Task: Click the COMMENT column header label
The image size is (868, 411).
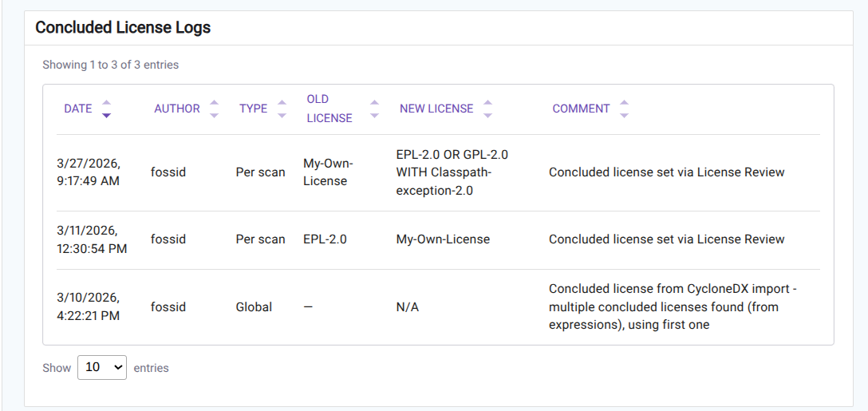Action: click(582, 109)
